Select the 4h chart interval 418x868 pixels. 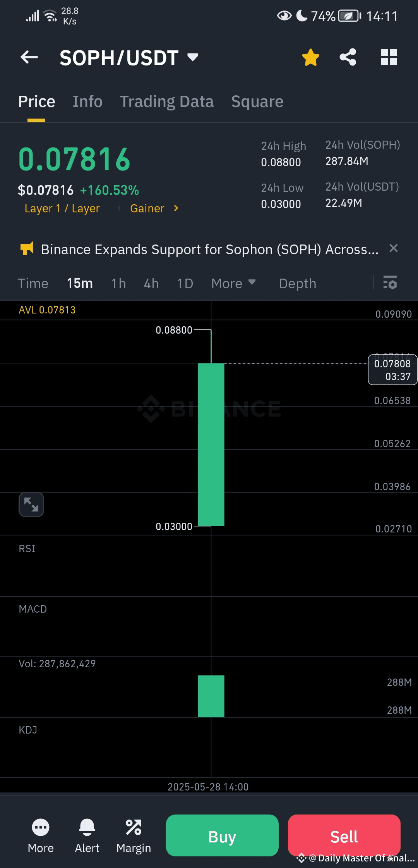pos(151,284)
